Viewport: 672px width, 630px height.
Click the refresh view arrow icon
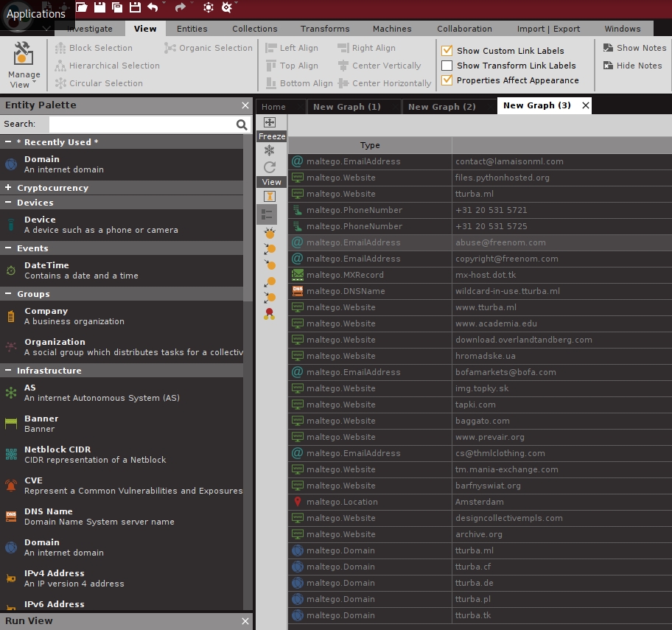pos(270,167)
